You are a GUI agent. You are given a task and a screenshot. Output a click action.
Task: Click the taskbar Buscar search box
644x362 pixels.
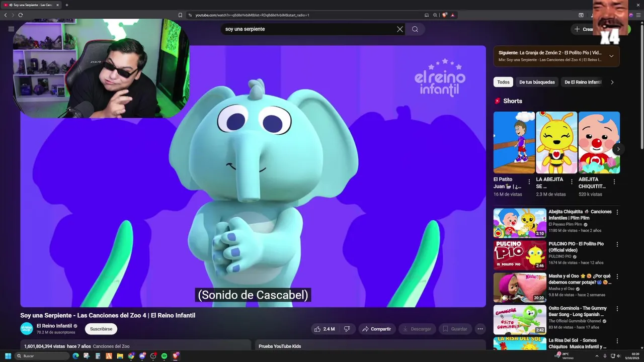click(x=42, y=356)
